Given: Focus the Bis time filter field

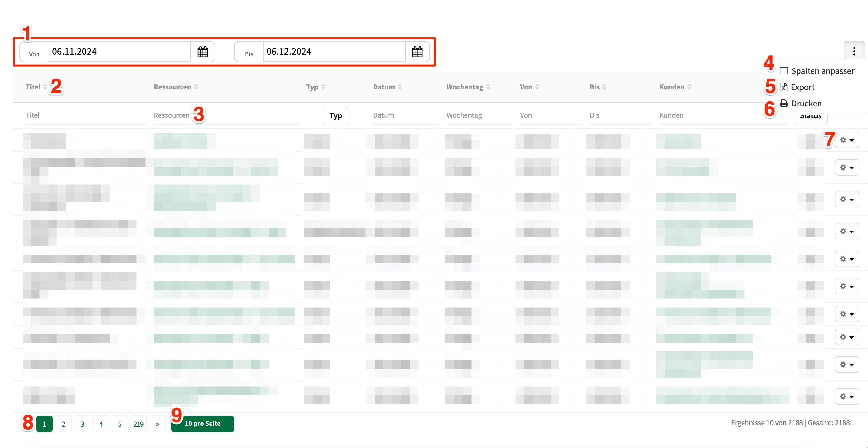Looking at the screenshot, I should pos(620,115).
